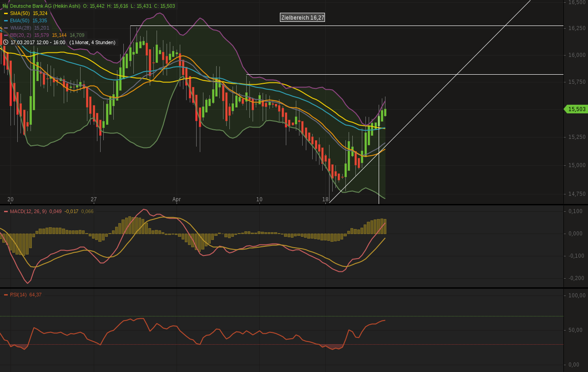Image resolution: width=588 pixels, height=372 pixels.
Task: Click the lower Bollinger value 14,709
Action: coord(77,35)
